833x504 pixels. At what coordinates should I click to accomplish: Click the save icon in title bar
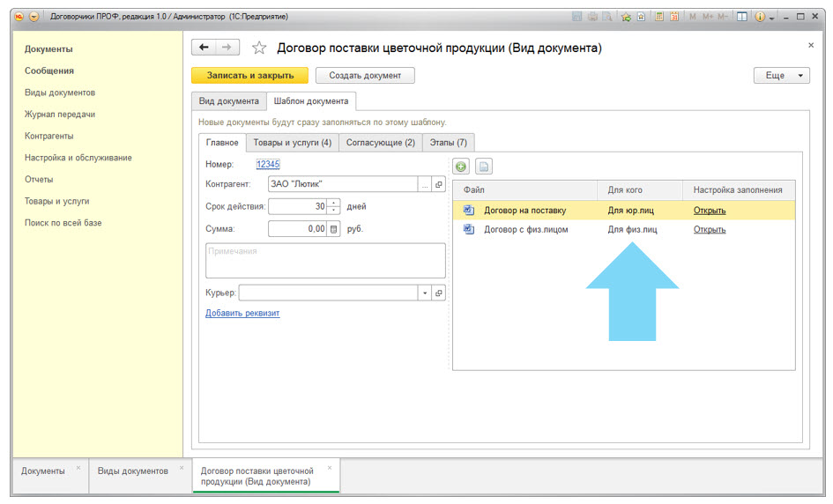tap(577, 17)
